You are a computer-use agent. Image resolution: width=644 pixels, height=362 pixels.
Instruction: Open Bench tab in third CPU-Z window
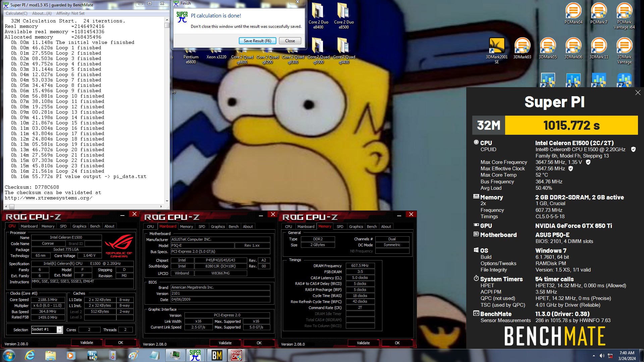point(372,227)
